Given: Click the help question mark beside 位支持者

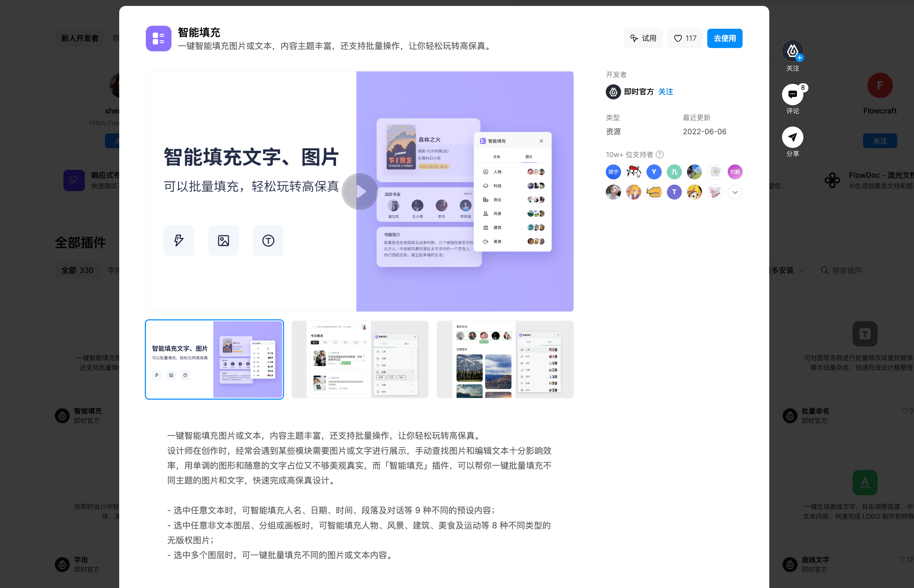Looking at the screenshot, I should point(660,155).
